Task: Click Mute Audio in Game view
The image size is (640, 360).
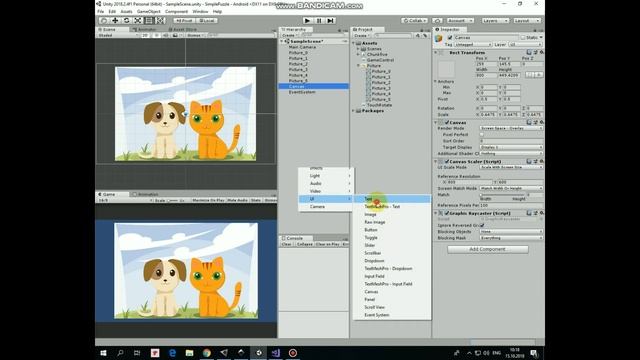Action: [238, 200]
